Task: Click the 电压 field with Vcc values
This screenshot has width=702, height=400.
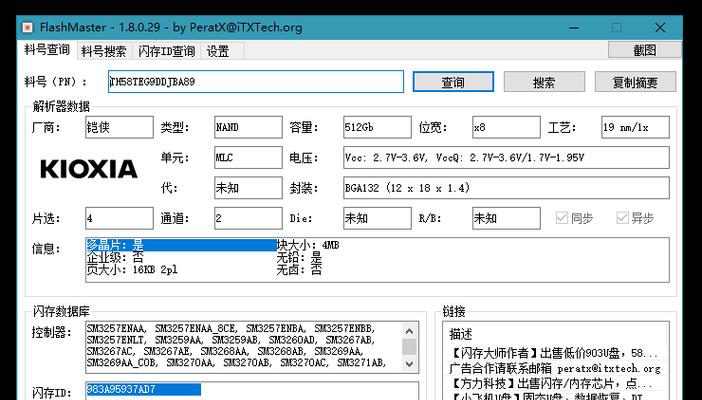Action: point(506,158)
